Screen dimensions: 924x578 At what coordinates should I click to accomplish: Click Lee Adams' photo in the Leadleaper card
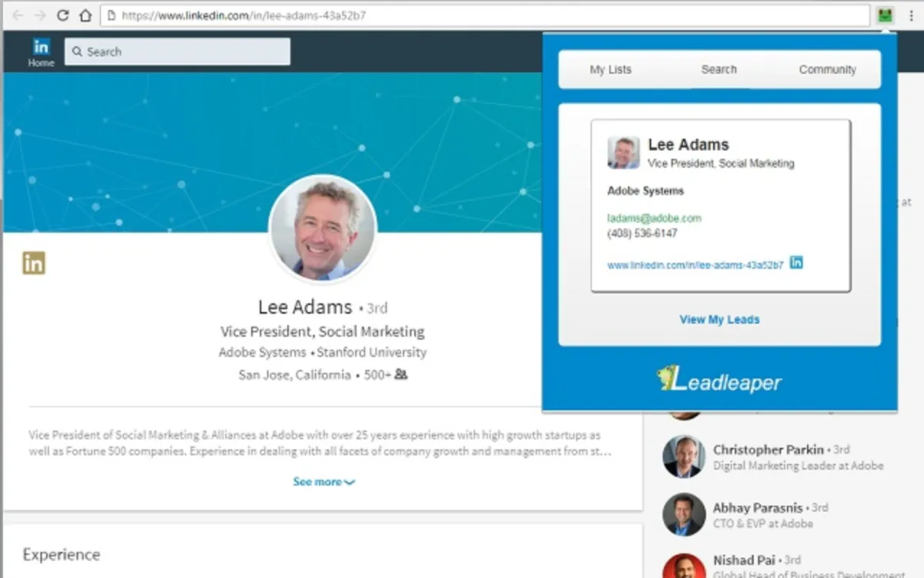point(623,153)
